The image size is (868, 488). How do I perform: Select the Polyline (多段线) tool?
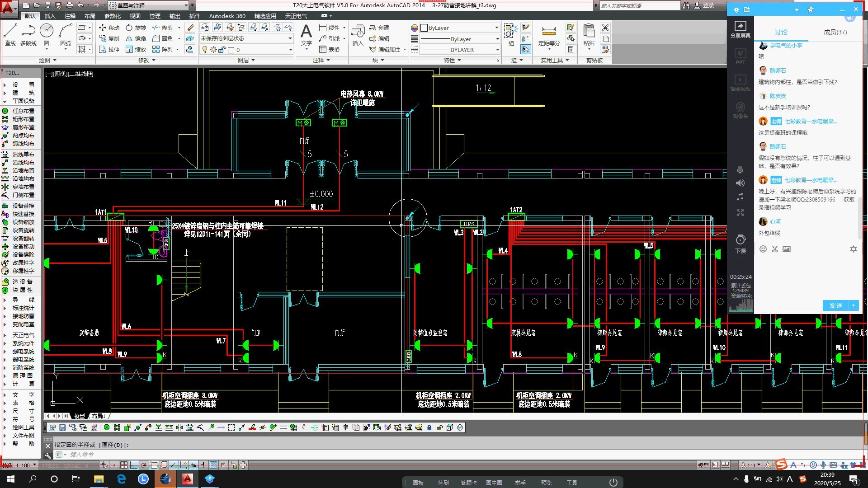(x=28, y=34)
